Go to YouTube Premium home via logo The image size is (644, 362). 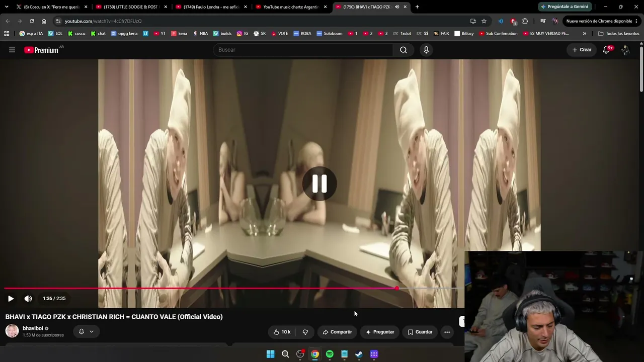(41, 50)
